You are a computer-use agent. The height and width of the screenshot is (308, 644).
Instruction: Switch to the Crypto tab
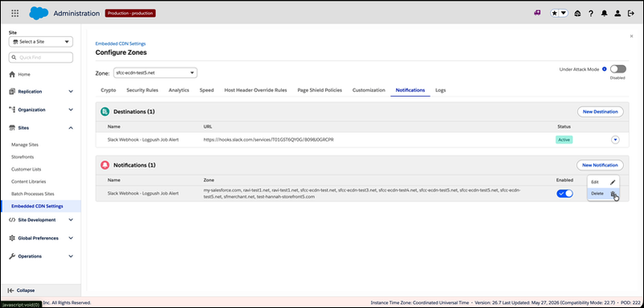coord(109,90)
